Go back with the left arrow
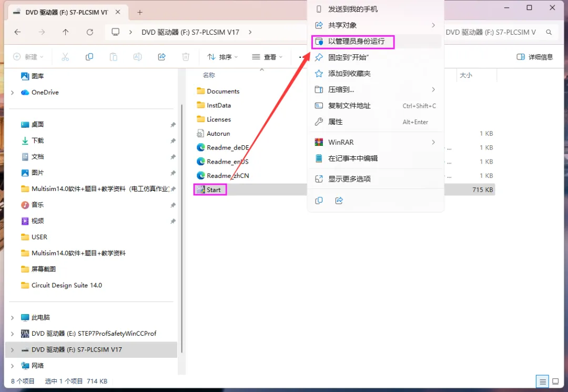The height and width of the screenshot is (392, 568). (17, 32)
